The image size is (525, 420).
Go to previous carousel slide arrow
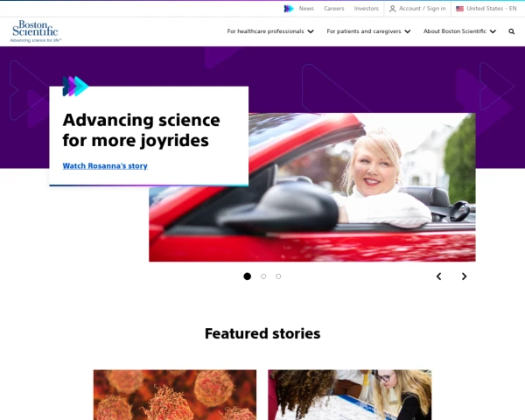click(438, 276)
